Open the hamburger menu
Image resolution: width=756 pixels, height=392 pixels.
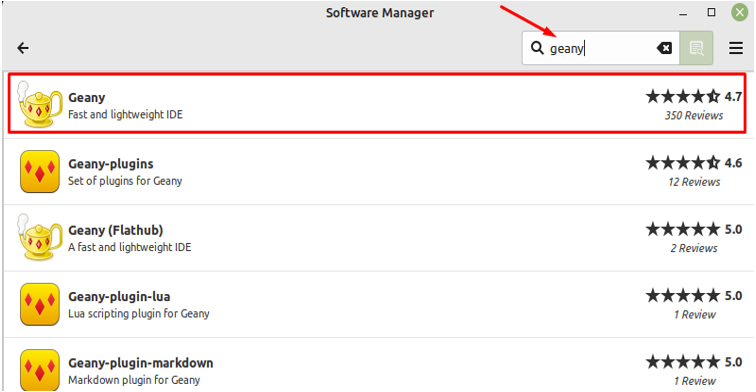[x=736, y=48]
